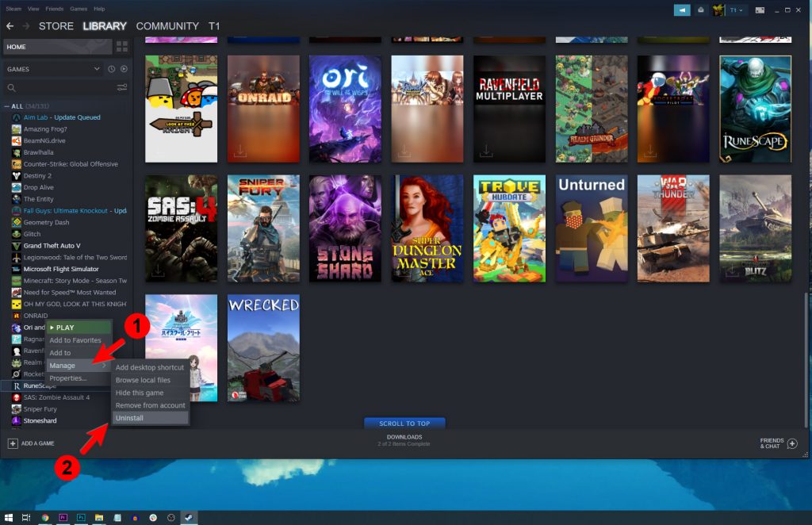Open the GAMES filter dropdown

[53, 69]
